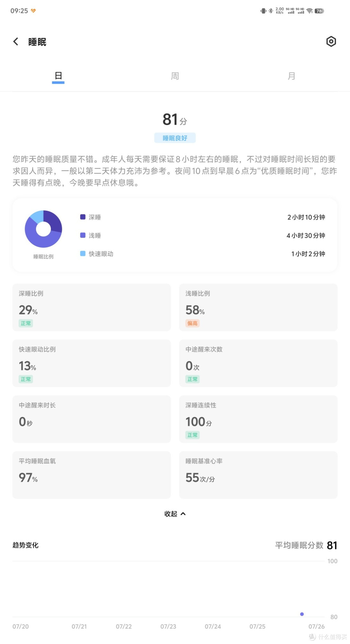Open the 平均睡眠血氧 97% card

click(91, 475)
